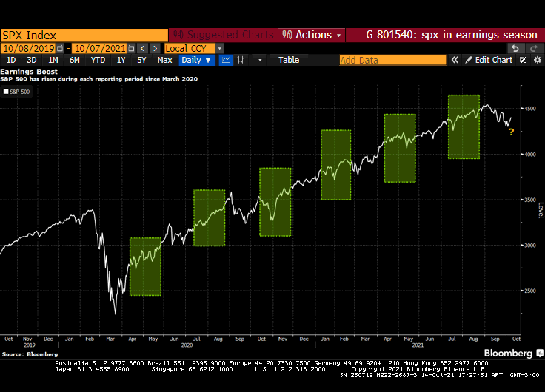This screenshot has width=545, height=392.
Task: Click the April-May 2020 green shaded earnings box
Action: click(145, 267)
